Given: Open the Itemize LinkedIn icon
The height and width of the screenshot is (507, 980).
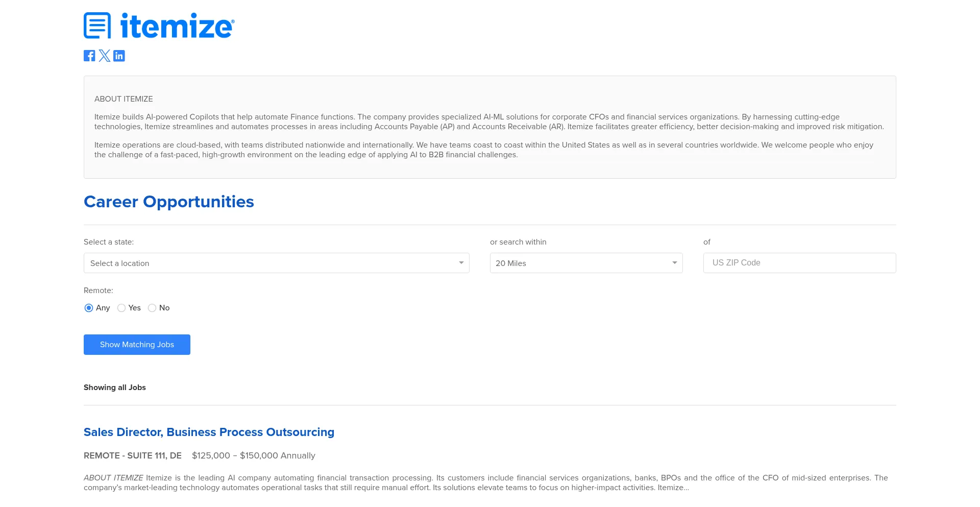Looking at the screenshot, I should point(119,56).
